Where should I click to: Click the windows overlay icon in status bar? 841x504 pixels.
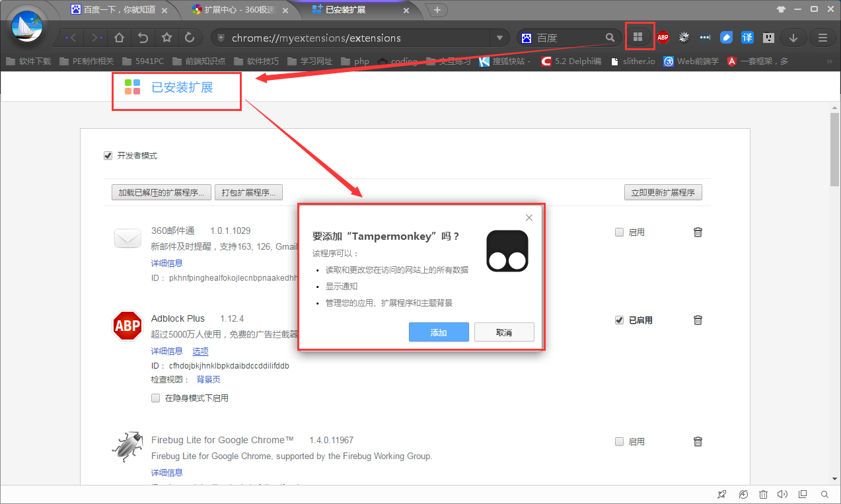coord(803,494)
